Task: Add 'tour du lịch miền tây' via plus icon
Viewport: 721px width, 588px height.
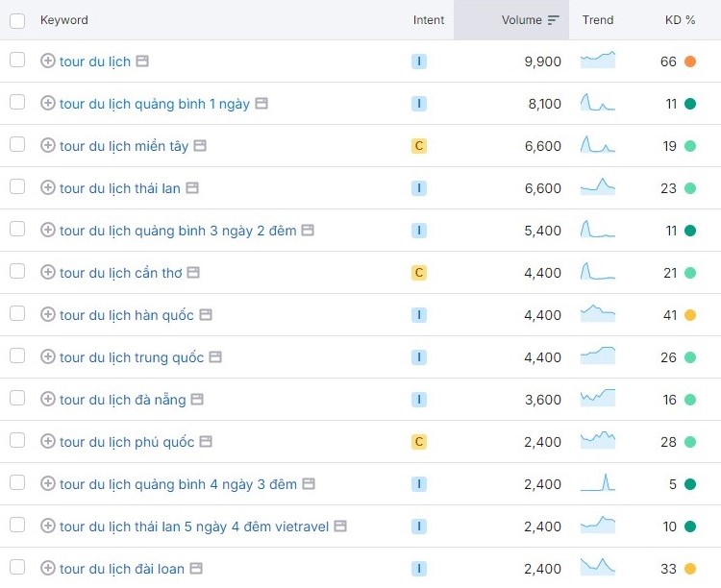Action: tap(48, 145)
